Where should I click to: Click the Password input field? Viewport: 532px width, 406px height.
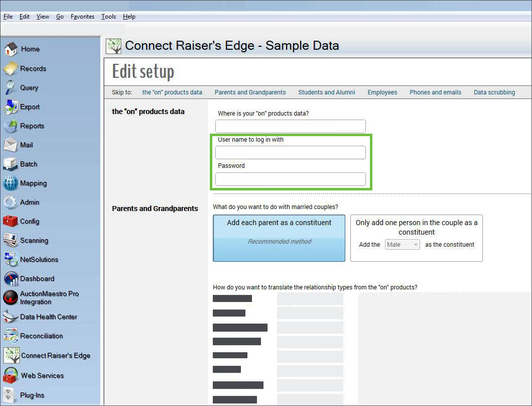(291, 179)
